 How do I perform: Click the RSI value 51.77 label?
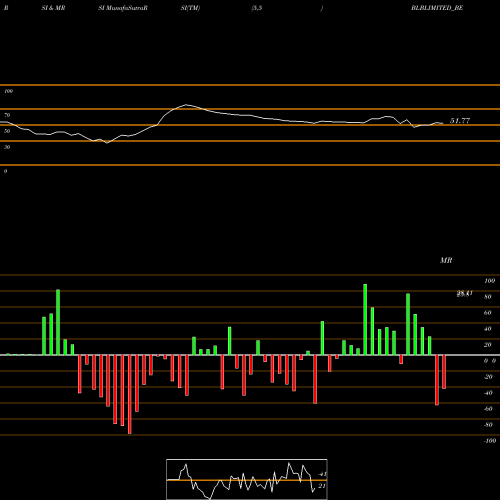(x=460, y=121)
